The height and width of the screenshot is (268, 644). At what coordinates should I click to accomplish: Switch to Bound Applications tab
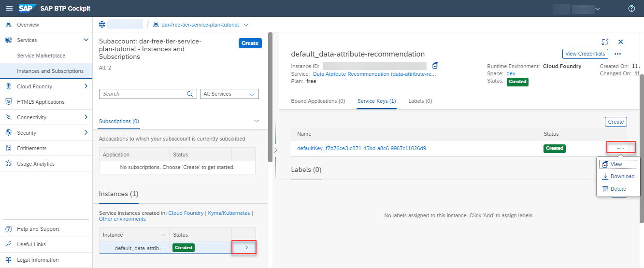pos(318,101)
